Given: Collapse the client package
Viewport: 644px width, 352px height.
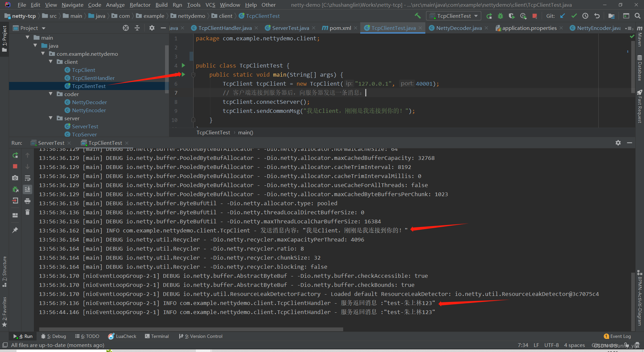Looking at the screenshot, I should [51, 62].
